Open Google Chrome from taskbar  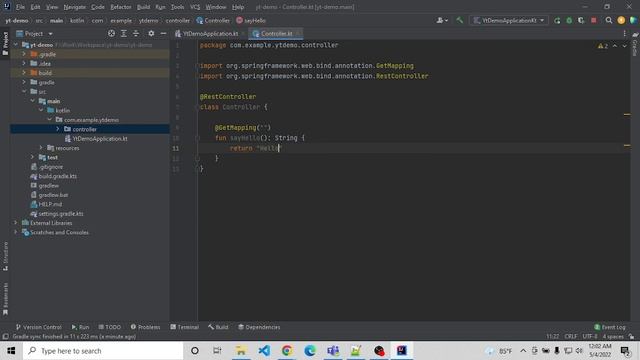click(287, 351)
